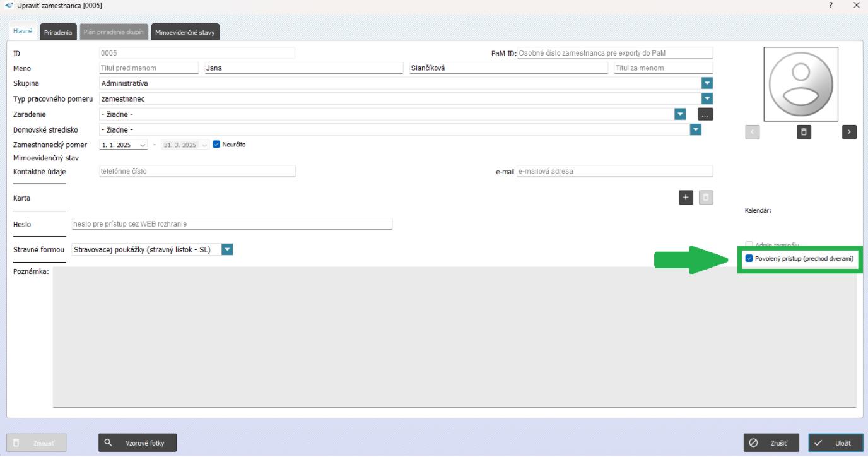The height and width of the screenshot is (457, 868).
Task: Toggle the Neurčito checkbox
Action: (x=216, y=145)
